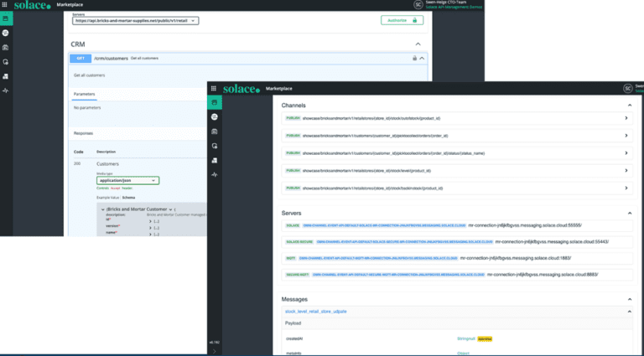Collapse the Servers section in the front window
This screenshot has height=356, width=644.
(630, 214)
